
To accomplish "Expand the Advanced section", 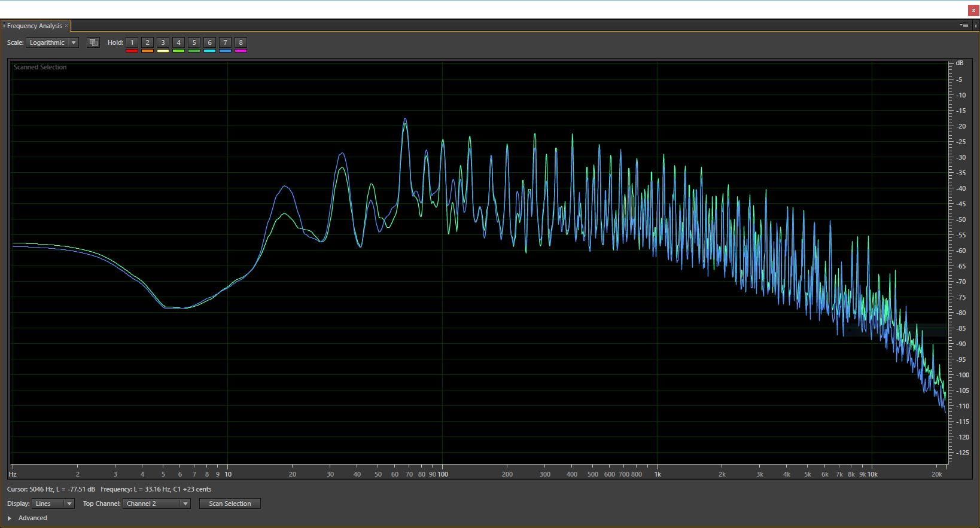I will coord(10,518).
